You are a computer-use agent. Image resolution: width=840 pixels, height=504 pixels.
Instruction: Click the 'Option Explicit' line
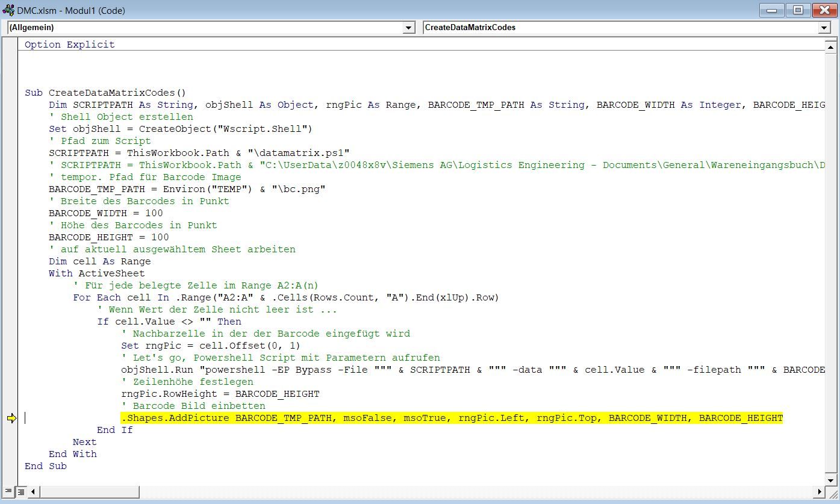pos(69,45)
